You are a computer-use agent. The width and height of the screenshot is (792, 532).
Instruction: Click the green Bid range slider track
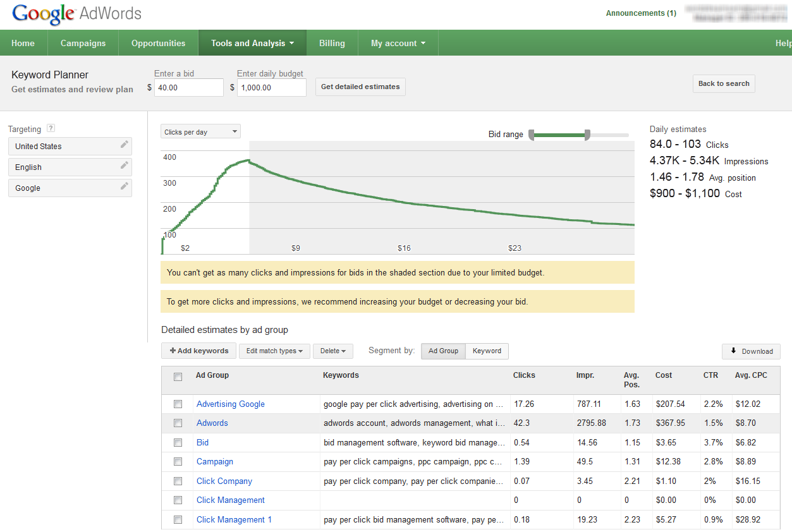tap(559, 135)
